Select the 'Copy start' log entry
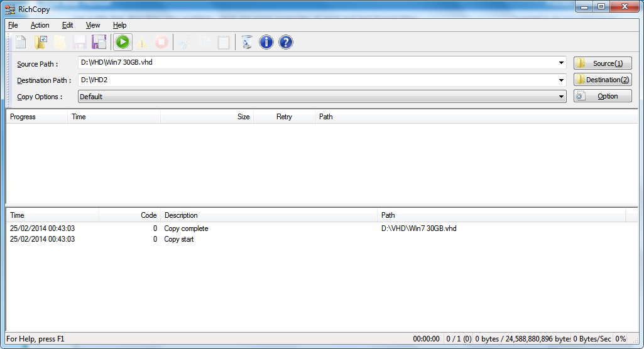Image resolution: width=644 pixels, height=349 pixels. [x=178, y=239]
